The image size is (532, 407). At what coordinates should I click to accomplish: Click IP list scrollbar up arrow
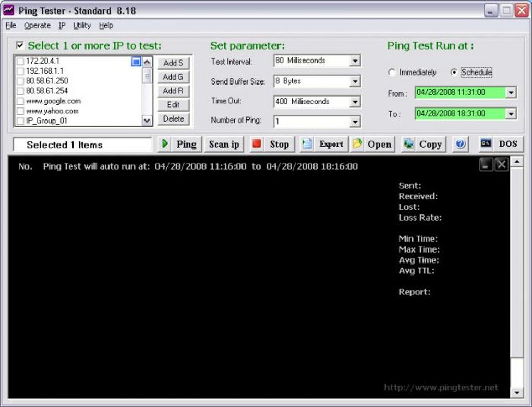[147, 62]
